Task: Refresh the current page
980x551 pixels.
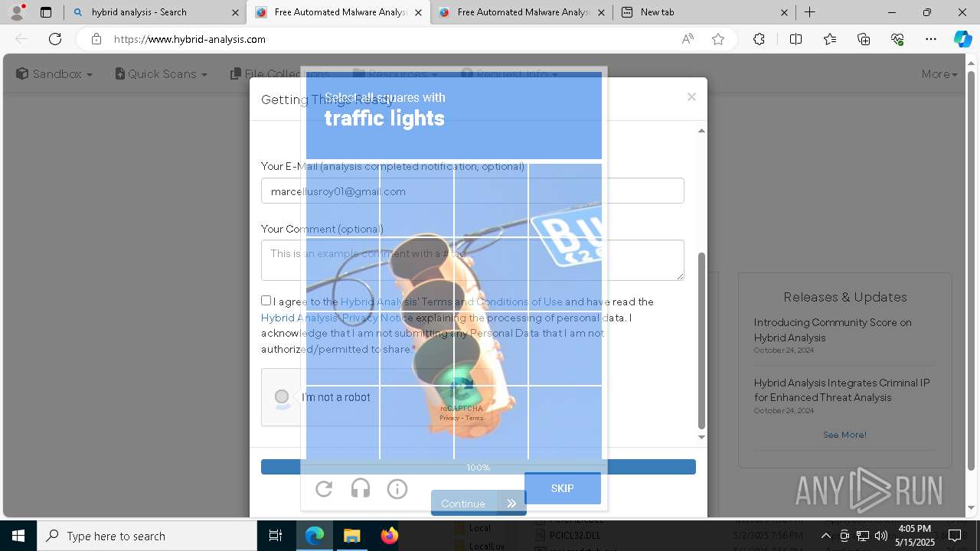Action: coord(55,39)
